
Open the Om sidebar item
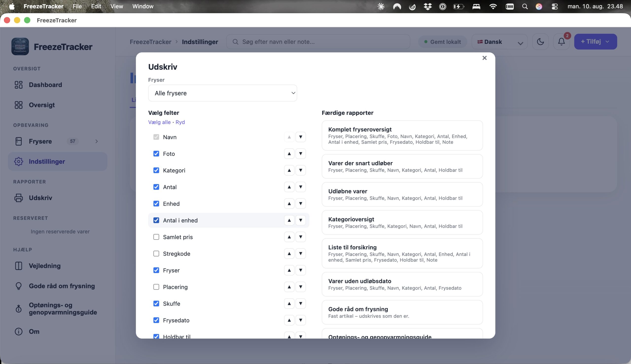tap(57, 331)
